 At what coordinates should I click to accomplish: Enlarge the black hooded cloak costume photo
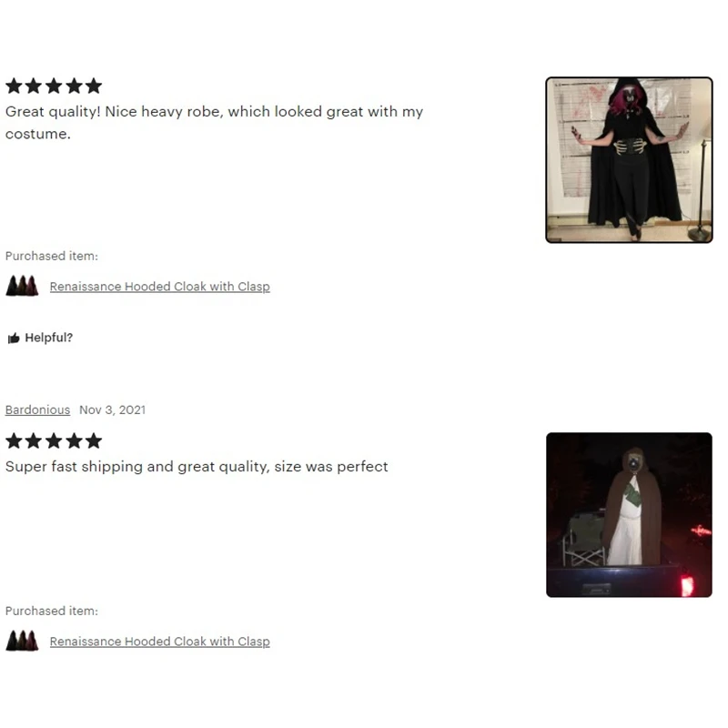(629, 160)
